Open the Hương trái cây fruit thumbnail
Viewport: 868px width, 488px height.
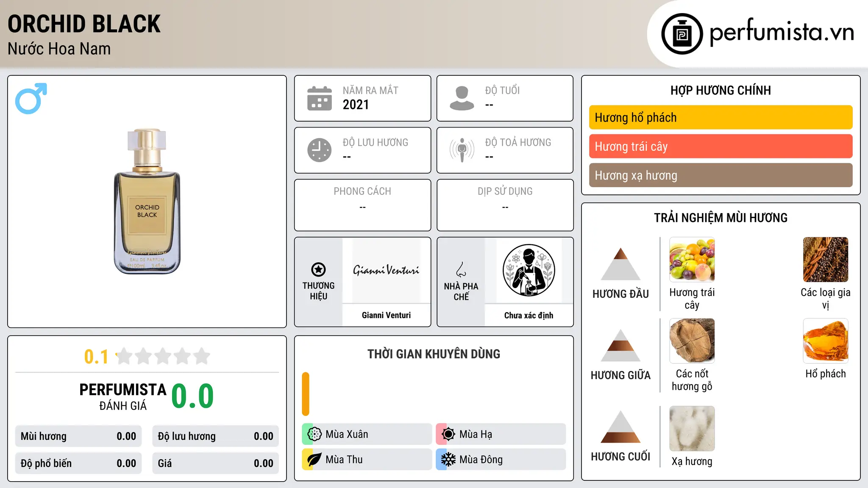692,260
